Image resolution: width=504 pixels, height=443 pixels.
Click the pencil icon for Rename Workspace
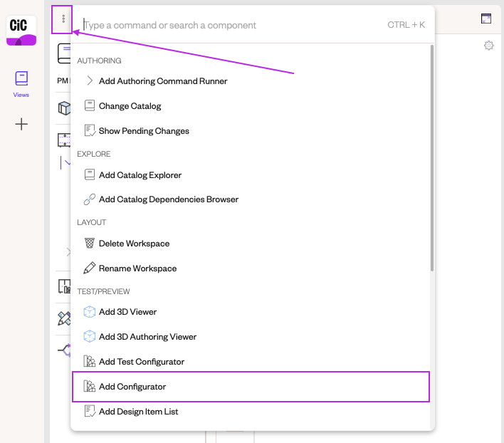click(90, 268)
